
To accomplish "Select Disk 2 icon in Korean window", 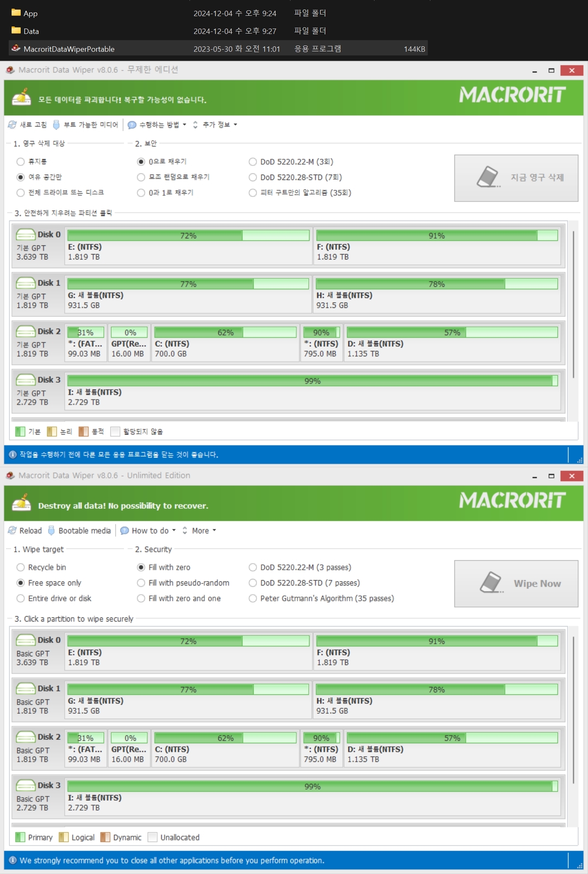I will coord(26,331).
